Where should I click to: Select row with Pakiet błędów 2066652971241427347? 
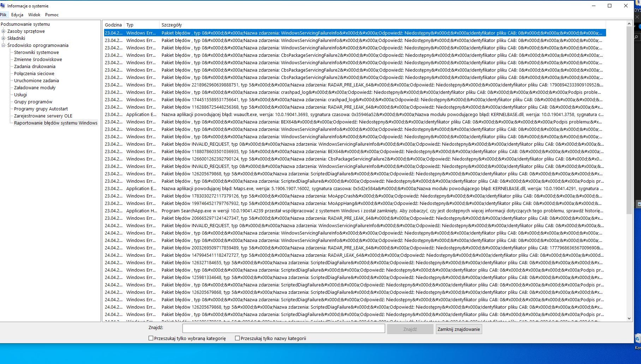coord(355,218)
